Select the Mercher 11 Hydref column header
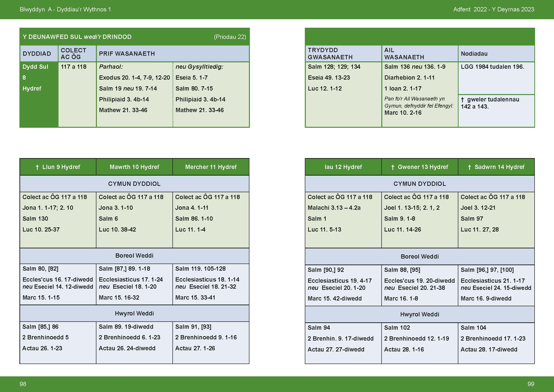 211,167
